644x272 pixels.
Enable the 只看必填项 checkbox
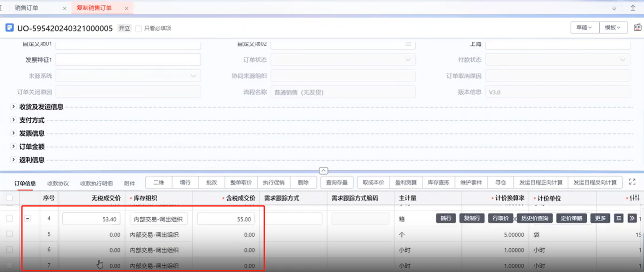[x=139, y=28]
